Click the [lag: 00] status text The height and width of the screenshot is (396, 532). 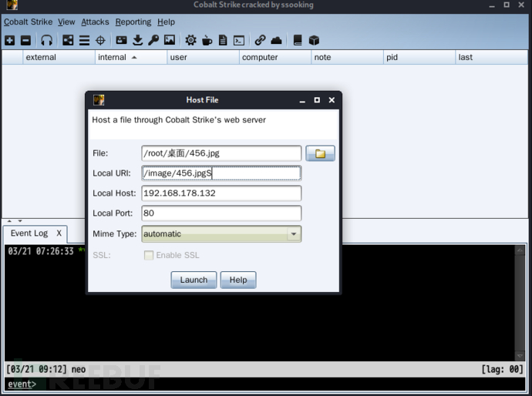[x=502, y=369]
